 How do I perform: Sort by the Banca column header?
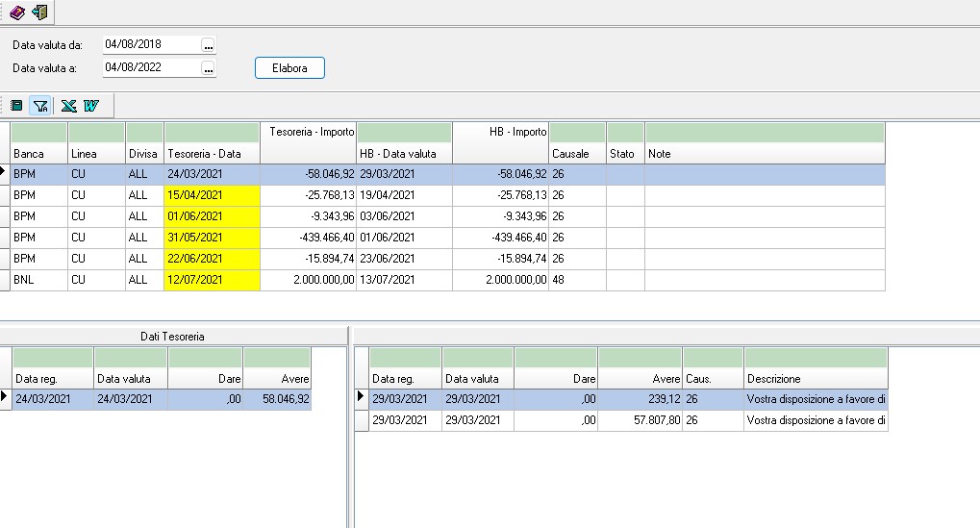coord(38,154)
